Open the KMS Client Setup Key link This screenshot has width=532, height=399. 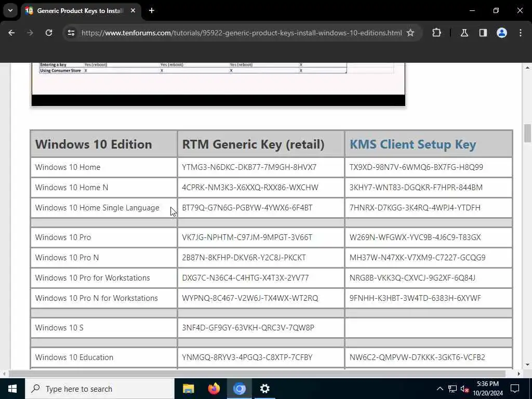tap(413, 144)
